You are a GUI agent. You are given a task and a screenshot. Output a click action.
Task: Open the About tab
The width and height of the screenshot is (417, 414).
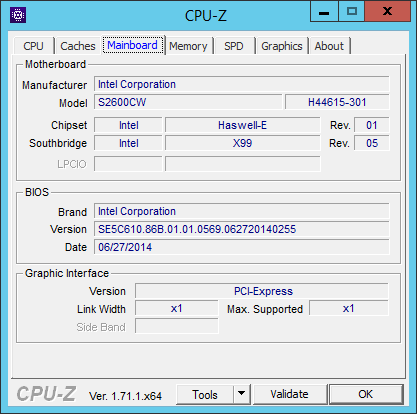tap(329, 46)
